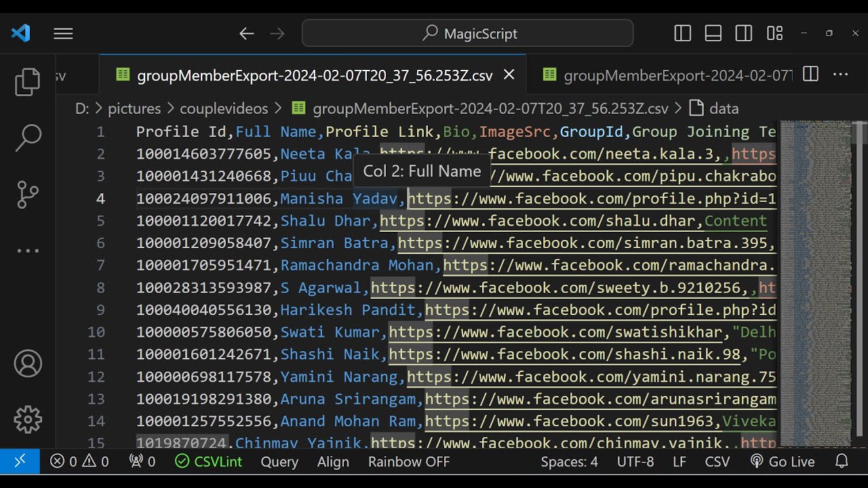Screen dimensions: 868x488
Task: Click the MagicScript command center search box
Action: coord(467,33)
